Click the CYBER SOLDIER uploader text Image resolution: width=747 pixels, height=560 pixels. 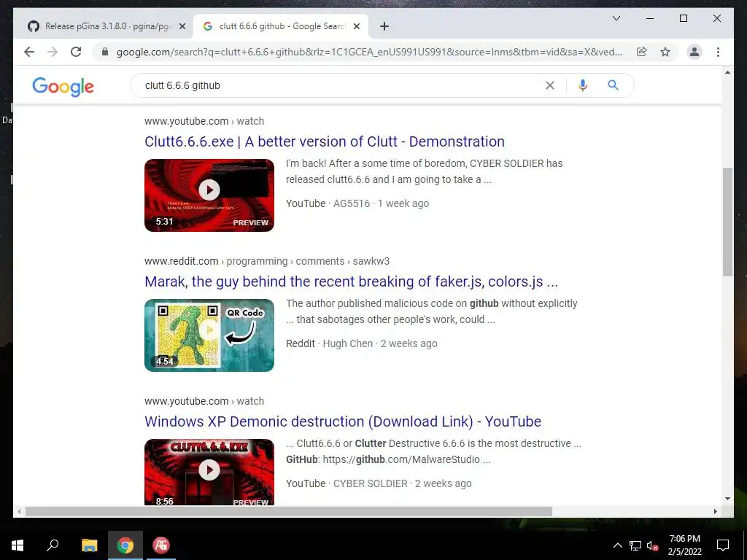tap(370, 483)
